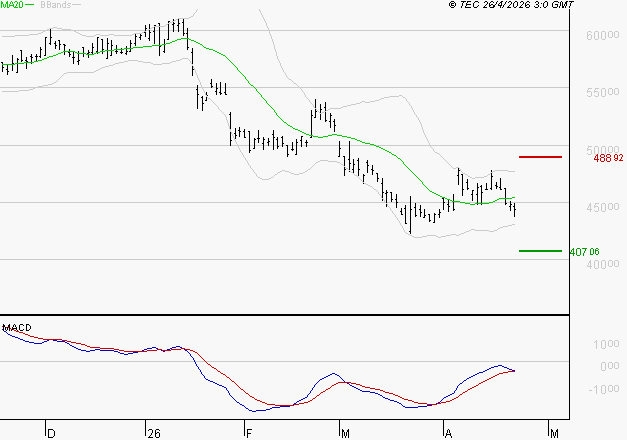Click the A month marker on time axis
Screen dimensions: 627x440
click(449, 434)
